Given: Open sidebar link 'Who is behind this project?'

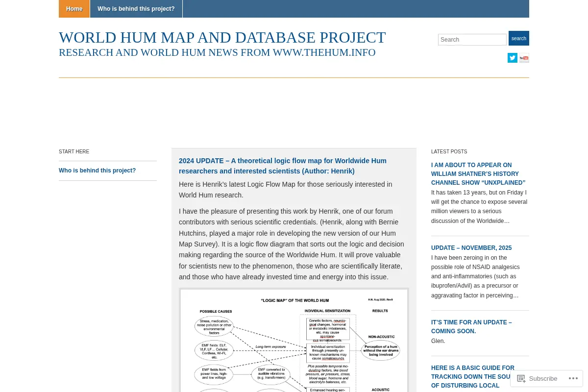Looking at the screenshot, I should (x=98, y=171).
